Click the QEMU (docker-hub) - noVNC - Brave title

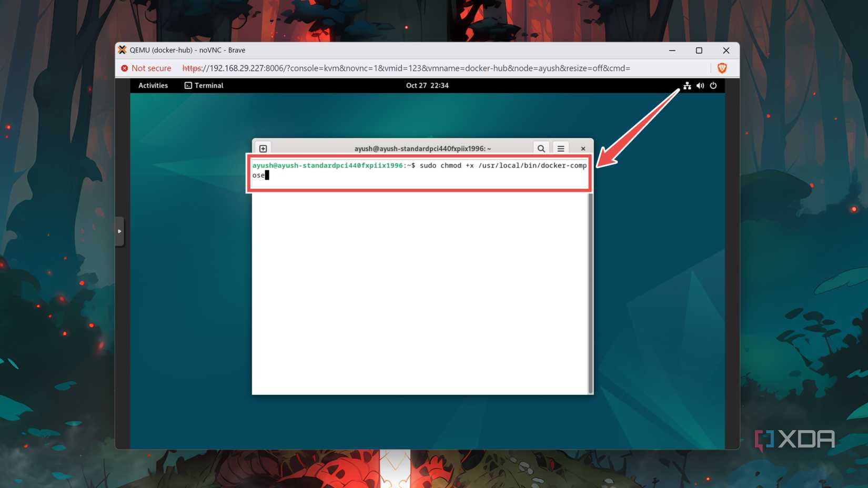pyautogui.click(x=187, y=50)
